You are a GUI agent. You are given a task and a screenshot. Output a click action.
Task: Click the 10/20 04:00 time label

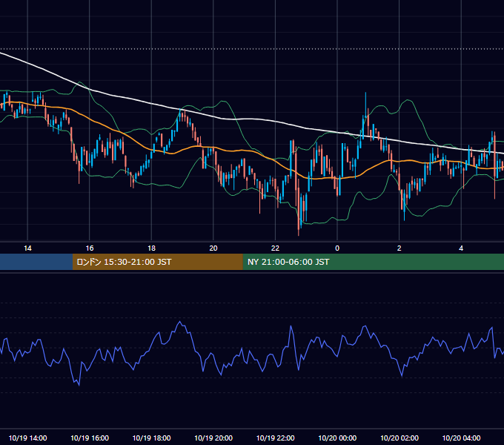[x=461, y=438]
